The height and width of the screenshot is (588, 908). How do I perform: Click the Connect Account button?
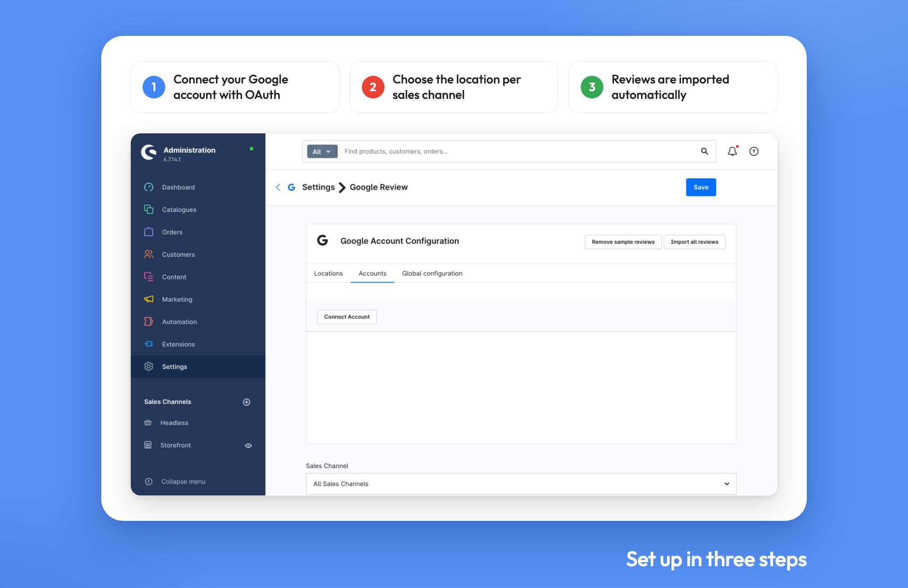[347, 317]
